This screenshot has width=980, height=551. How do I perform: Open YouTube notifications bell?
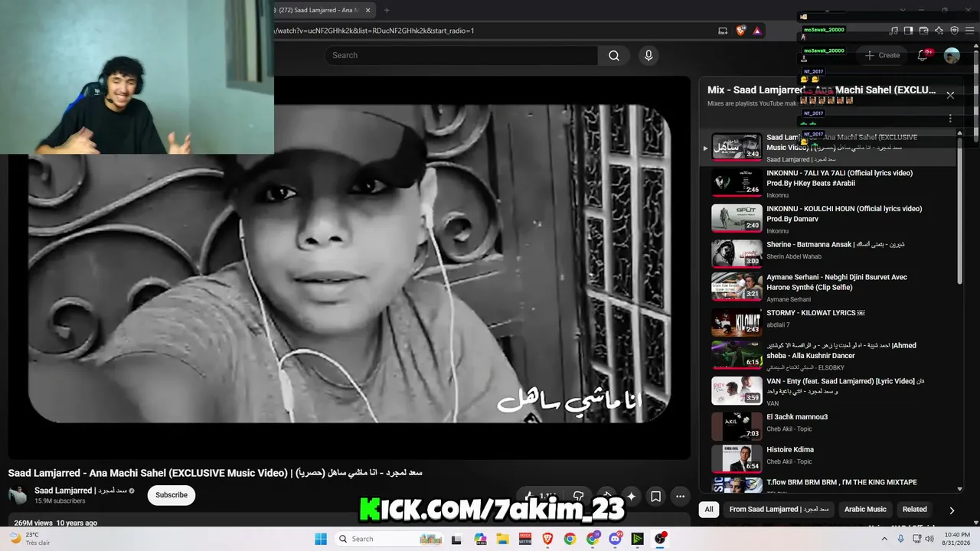[923, 55]
